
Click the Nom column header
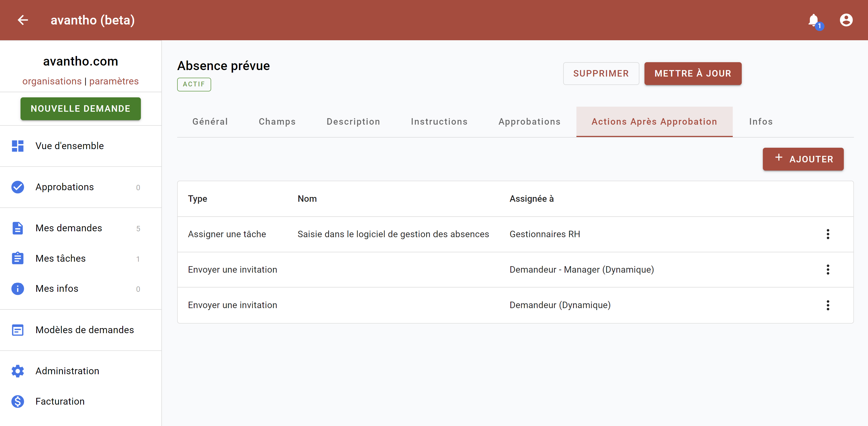tap(307, 199)
